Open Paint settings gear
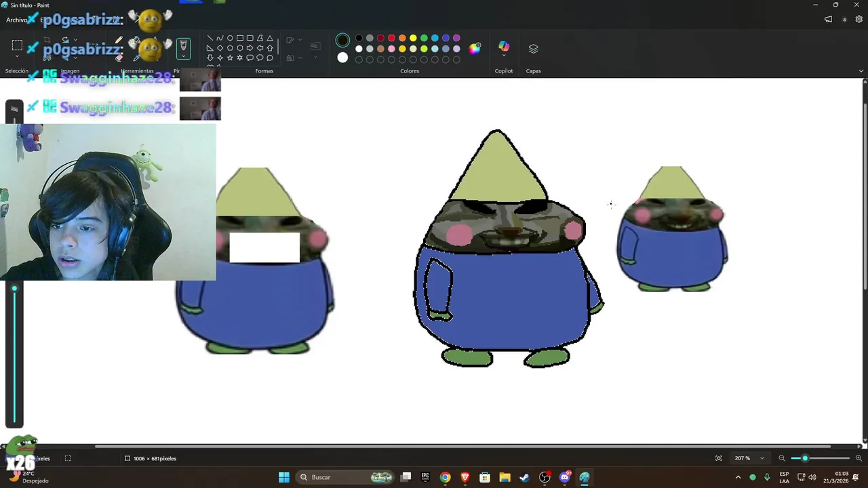The width and height of the screenshot is (868, 488). tap(859, 20)
